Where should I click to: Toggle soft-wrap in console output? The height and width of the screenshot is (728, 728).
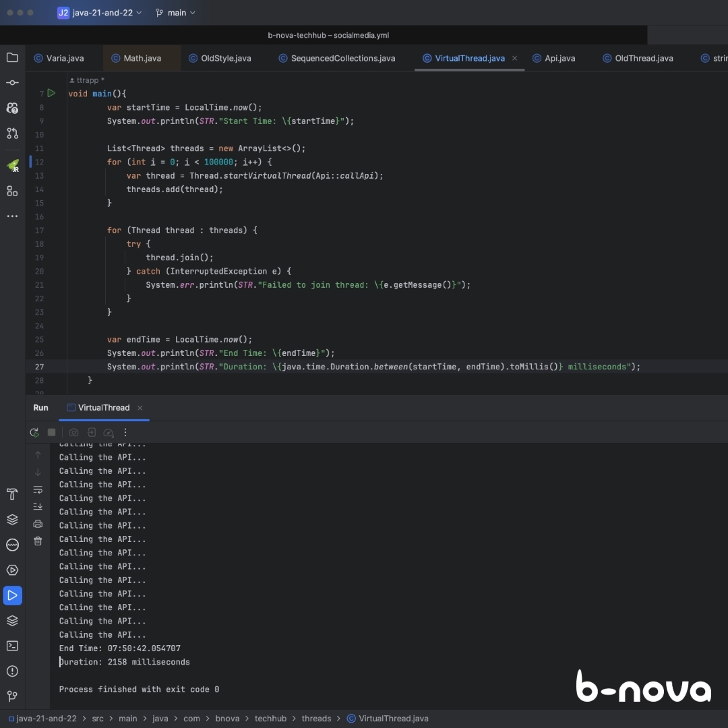(x=38, y=489)
